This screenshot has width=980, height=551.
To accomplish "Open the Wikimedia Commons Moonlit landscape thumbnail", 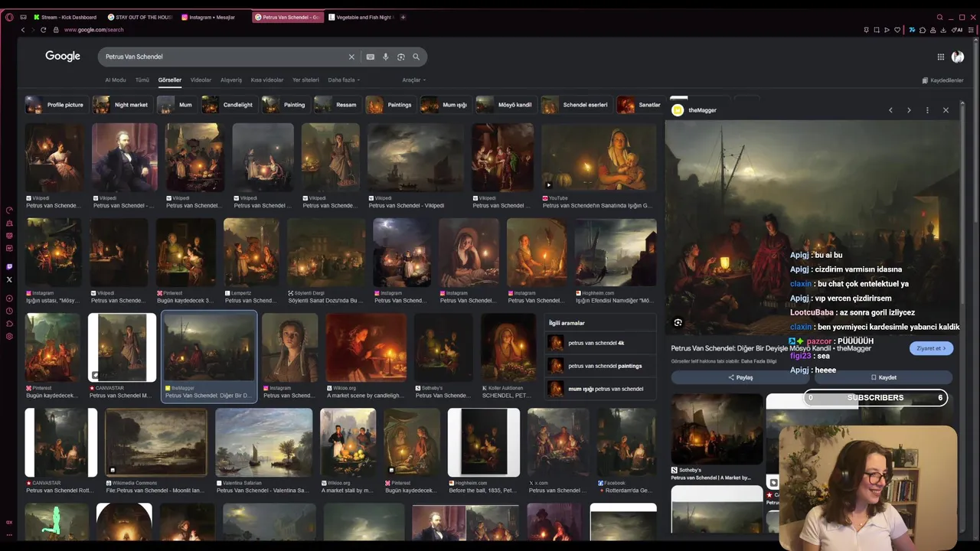I will pos(156,442).
